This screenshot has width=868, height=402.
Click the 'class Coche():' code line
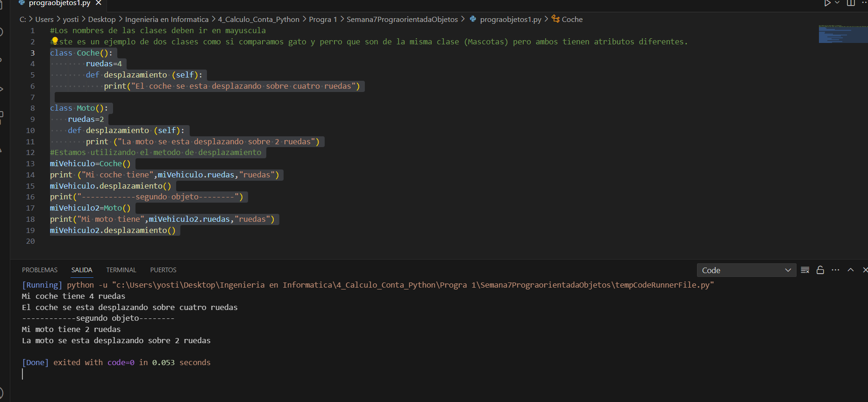point(81,53)
